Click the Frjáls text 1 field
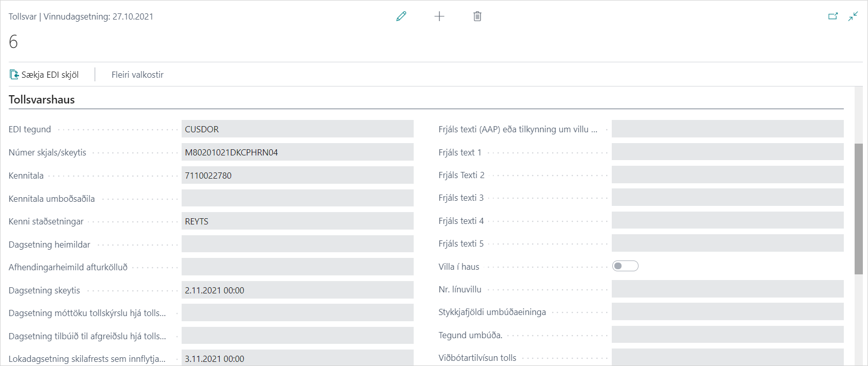 (x=728, y=152)
